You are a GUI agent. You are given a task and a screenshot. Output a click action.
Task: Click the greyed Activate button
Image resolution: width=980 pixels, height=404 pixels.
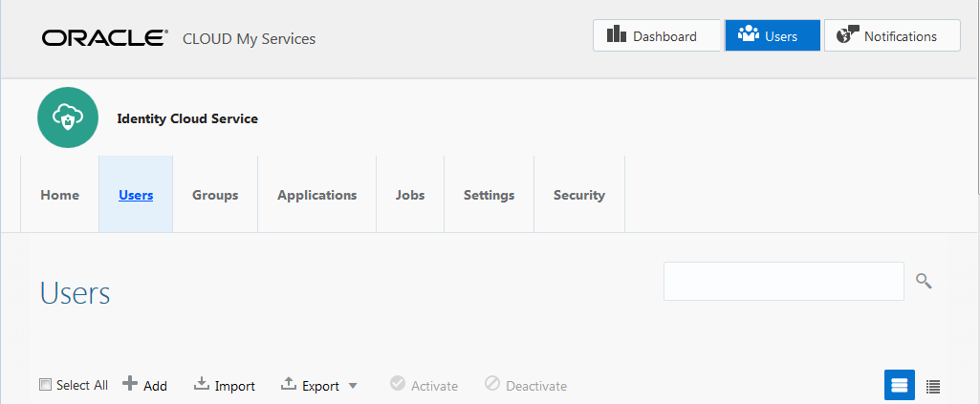point(424,385)
